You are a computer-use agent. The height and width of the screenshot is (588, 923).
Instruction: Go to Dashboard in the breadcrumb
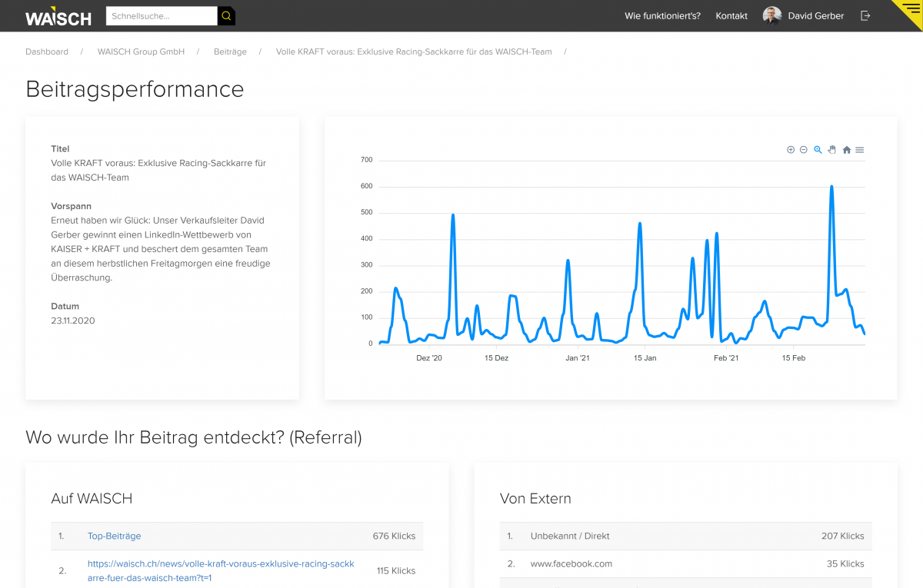[x=47, y=51]
